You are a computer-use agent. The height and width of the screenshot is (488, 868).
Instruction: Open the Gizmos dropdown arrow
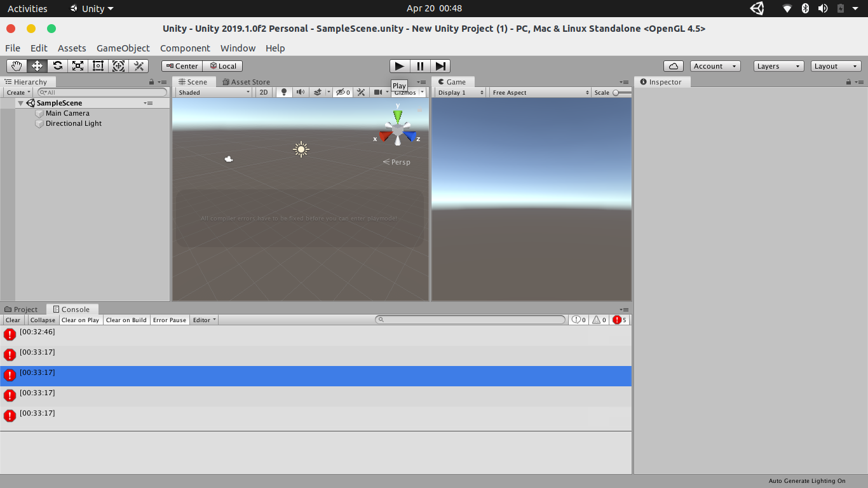tap(422, 92)
